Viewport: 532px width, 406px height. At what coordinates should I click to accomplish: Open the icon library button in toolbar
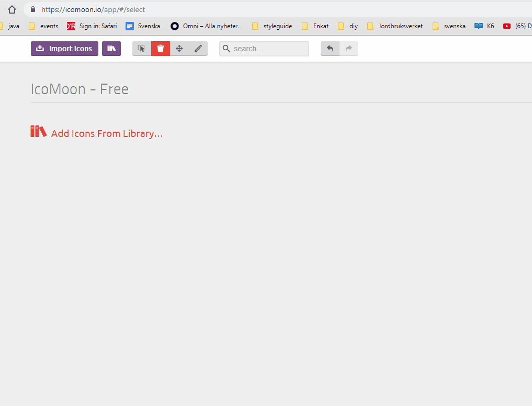point(111,49)
